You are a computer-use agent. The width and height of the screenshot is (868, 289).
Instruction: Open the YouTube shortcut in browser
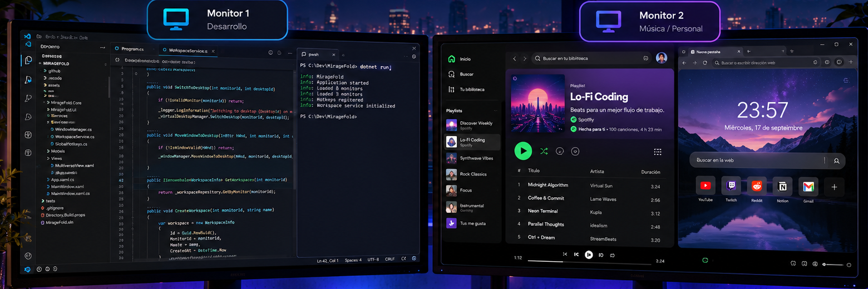706,186
